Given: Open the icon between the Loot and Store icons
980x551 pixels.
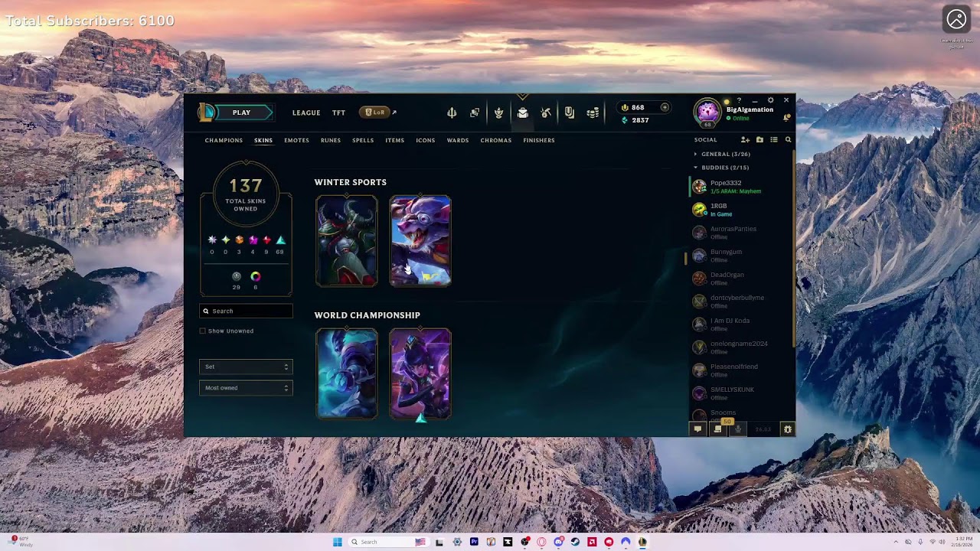Looking at the screenshot, I should click(570, 113).
